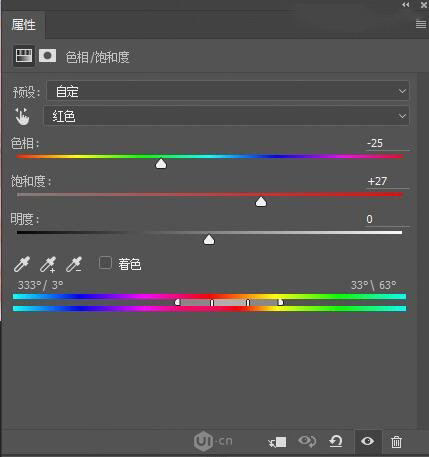Click the 33° \ 63° range text
This screenshot has height=457, width=429.
click(374, 285)
